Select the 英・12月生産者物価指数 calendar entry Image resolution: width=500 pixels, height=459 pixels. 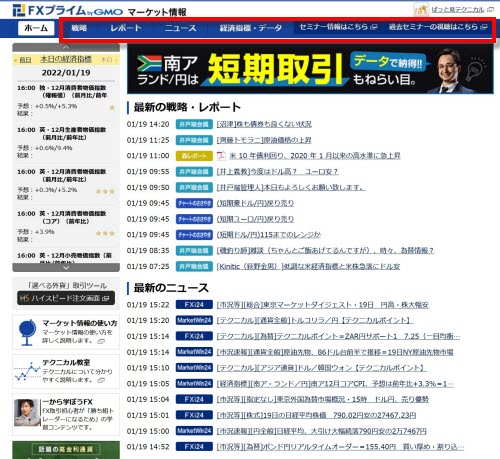(x=66, y=142)
